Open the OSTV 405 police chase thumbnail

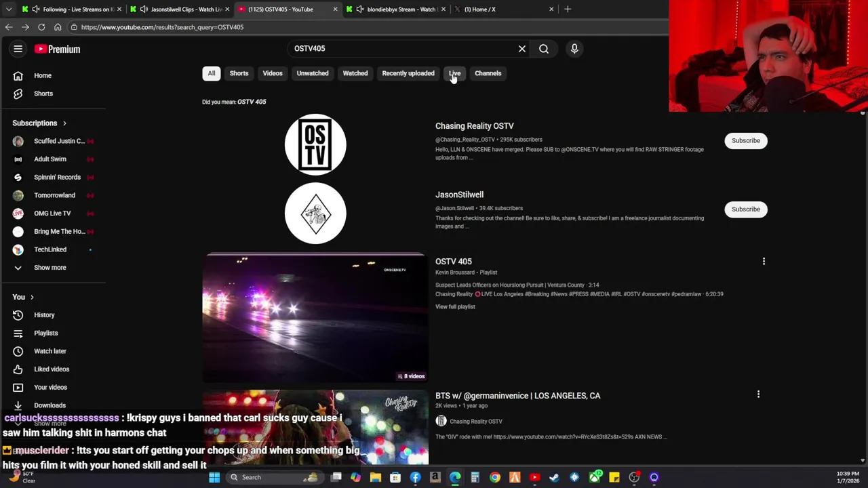(x=315, y=318)
